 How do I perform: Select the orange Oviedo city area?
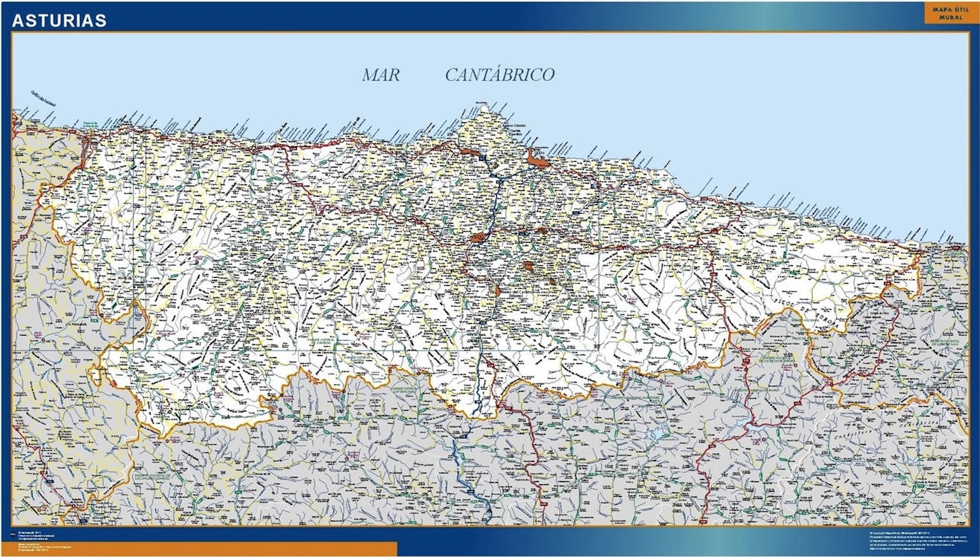pyautogui.click(x=479, y=238)
